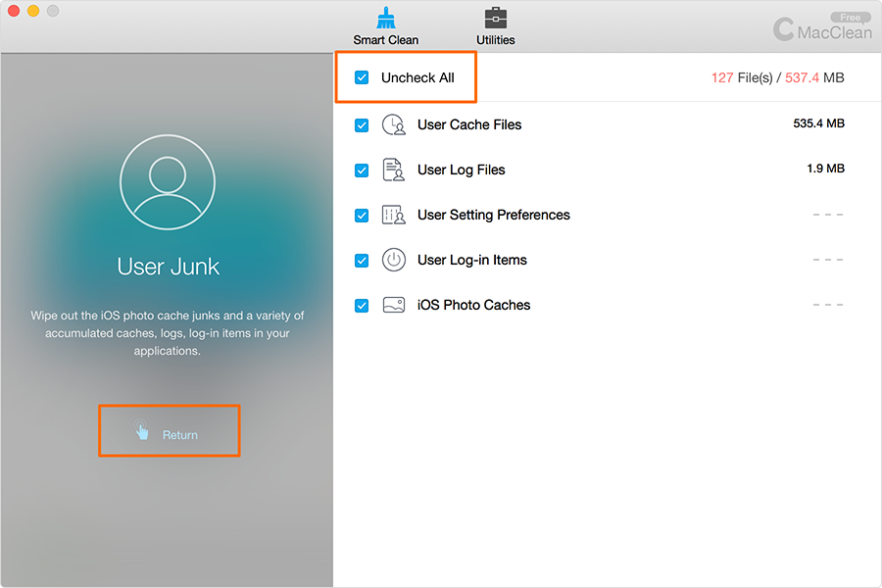Click the User Log Files document icon
This screenshot has width=882, height=588.
tap(394, 170)
